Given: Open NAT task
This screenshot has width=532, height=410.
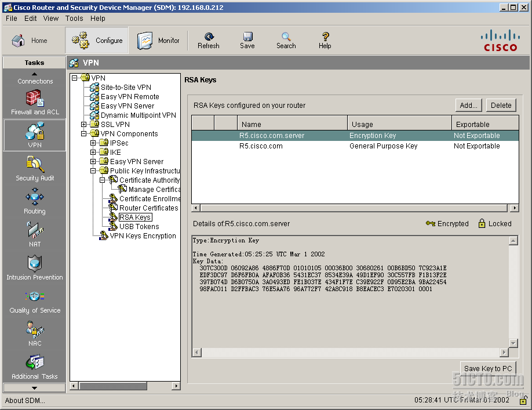Looking at the screenshot, I should click(35, 234).
